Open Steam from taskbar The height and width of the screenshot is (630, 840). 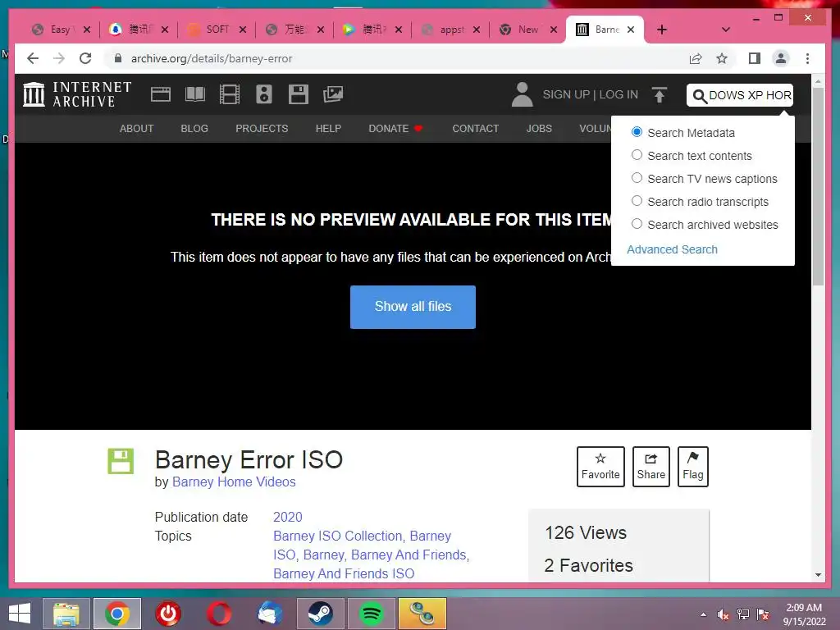click(321, 614)
